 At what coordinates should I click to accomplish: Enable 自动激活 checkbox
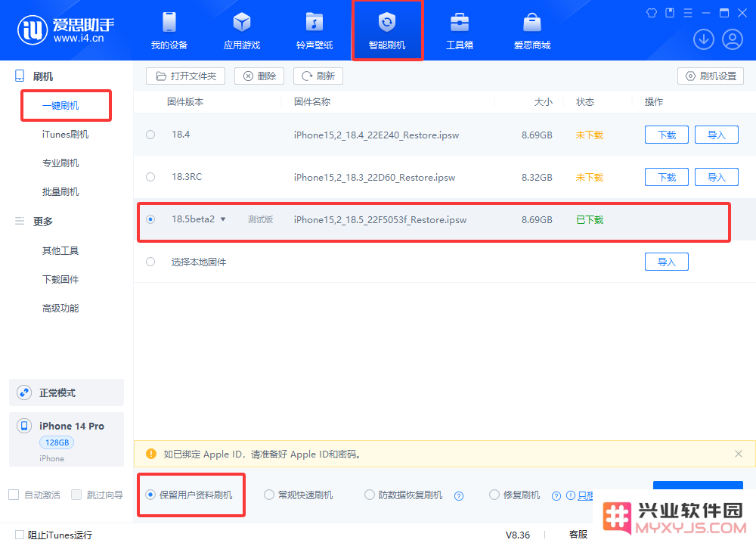coord(14,495)
